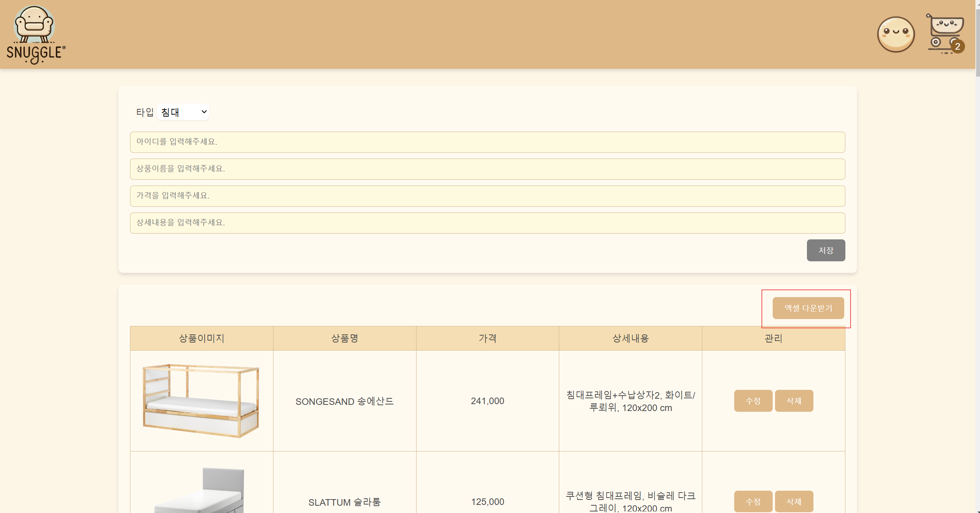The height and width of the screenshot is (513, 980).
Task: Click the 가격을 입력해주세요 input
Action: [x=487, y=196]
